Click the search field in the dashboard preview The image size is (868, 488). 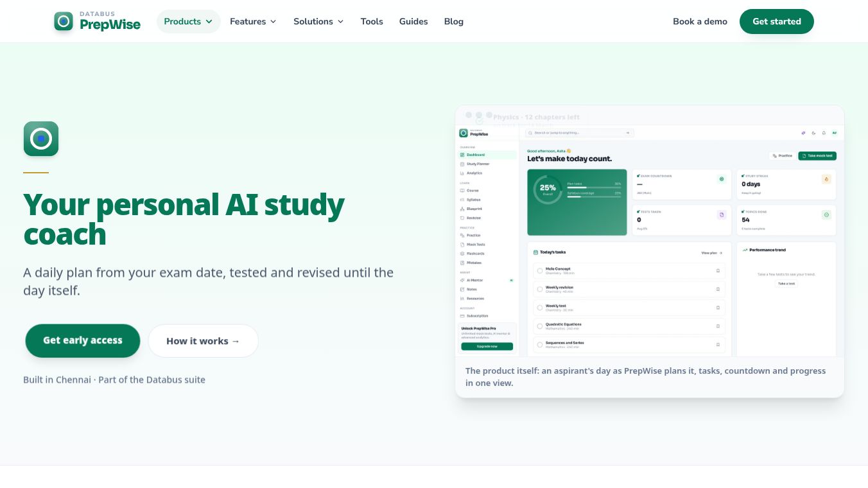click(580, 133)
